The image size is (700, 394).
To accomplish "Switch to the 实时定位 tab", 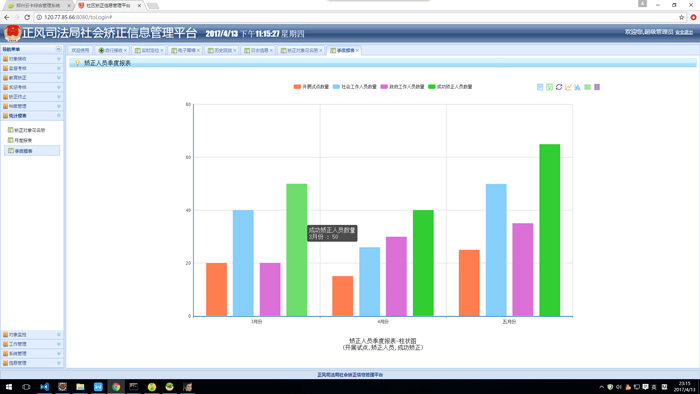I will [150, 50].
